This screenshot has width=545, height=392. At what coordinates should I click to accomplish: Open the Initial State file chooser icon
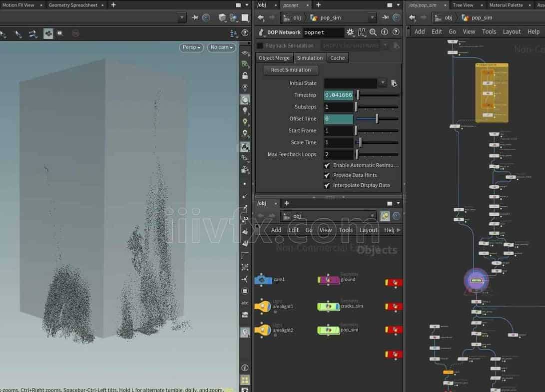(394, 83)
